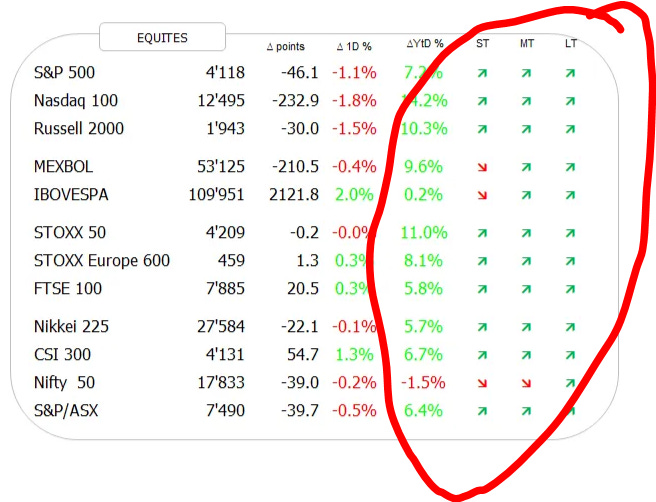Click the Δ 1D % column header

point(354,46)
